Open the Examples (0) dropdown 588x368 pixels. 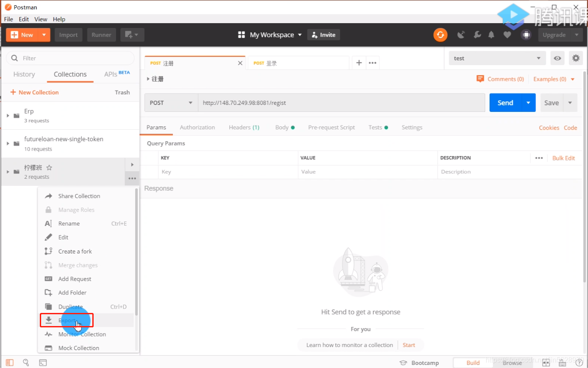[x=554, y=79]
